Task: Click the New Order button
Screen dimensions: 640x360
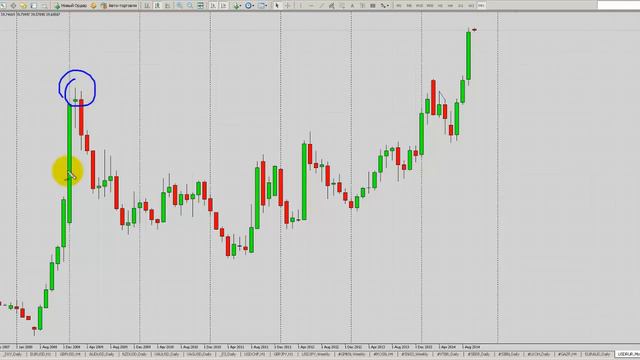Action: click(x=70, y=6)
